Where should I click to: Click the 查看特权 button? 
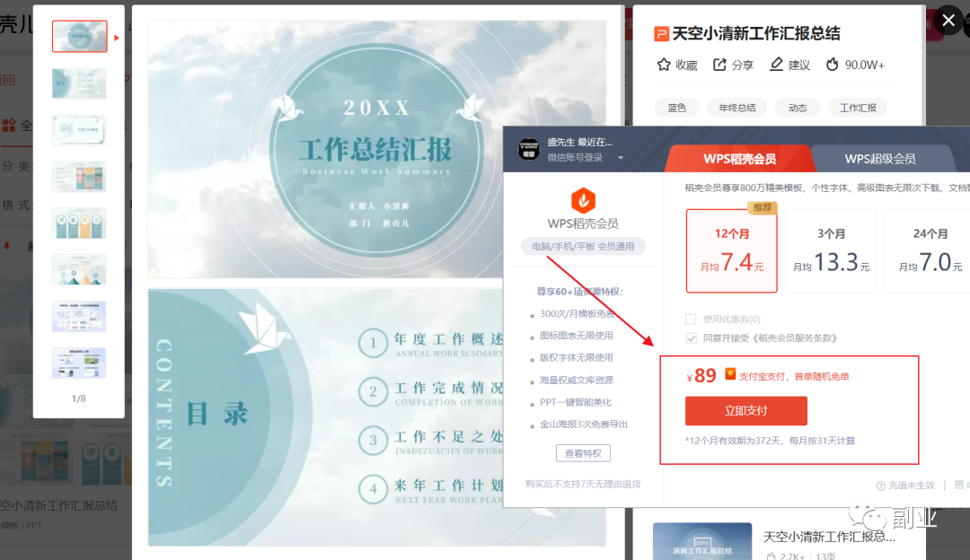point(583,454)
